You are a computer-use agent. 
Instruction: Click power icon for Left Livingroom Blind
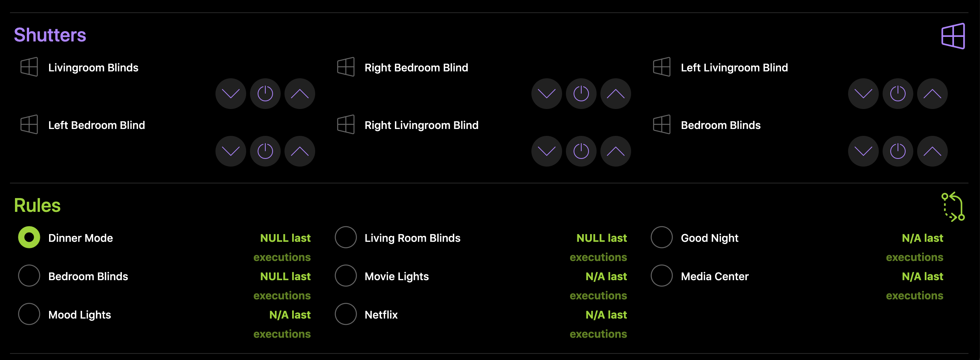pyautogui.click(x=898, y=94)
